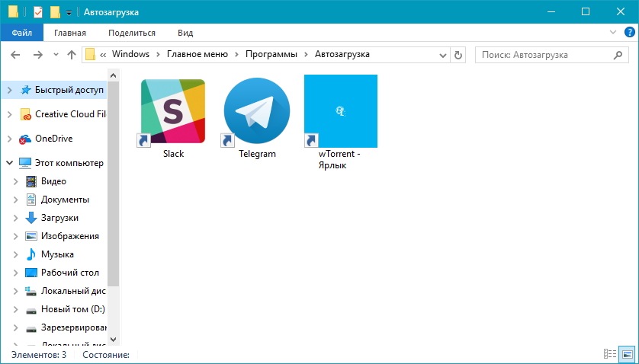Click the Creative Cloud Files folder icon
Screen dimensions: 639x364
26,114
